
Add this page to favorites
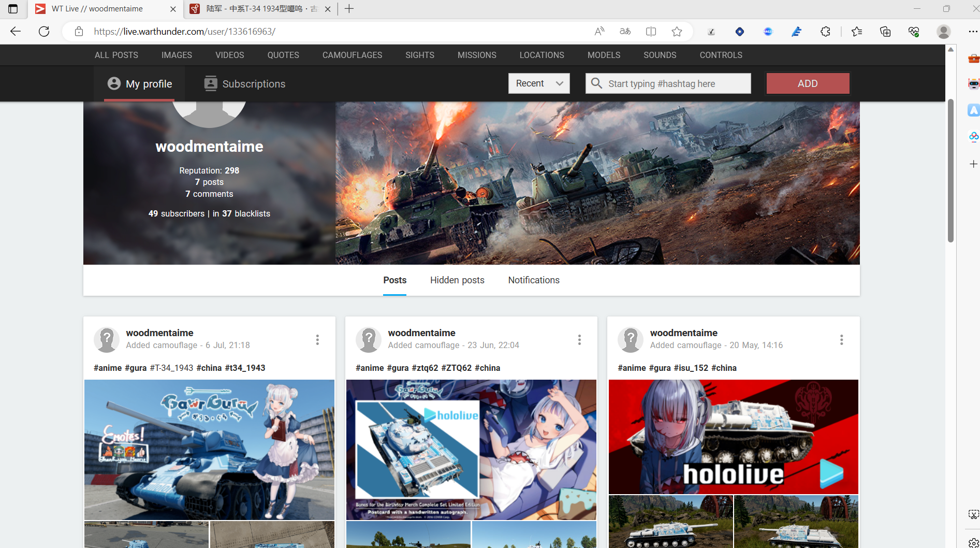[x=677, y=32]
